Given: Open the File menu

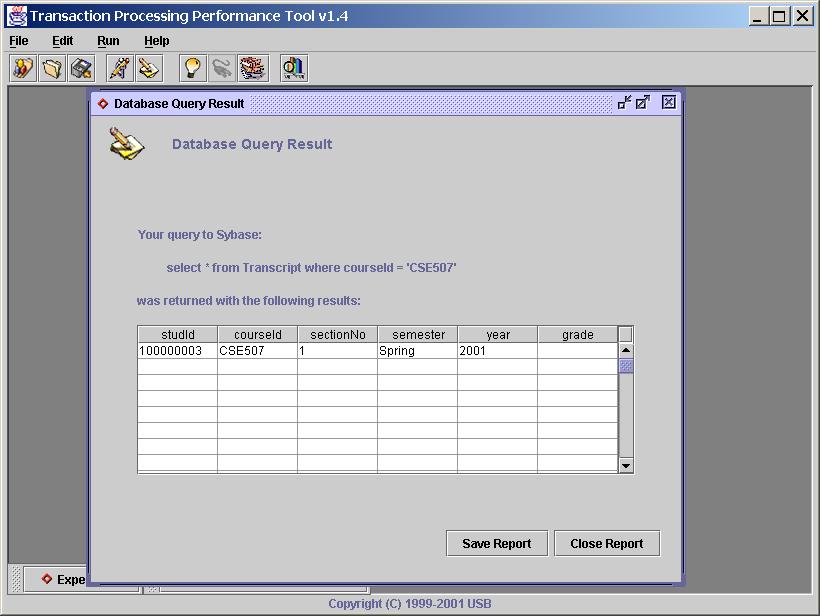Looking at the screenshot, I should [18, 41].
